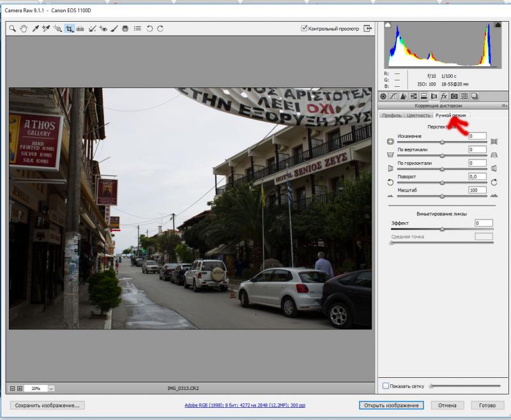Switch to the Профиль tab
Image resolution: width=511 pixels, height=420 pixels.
point(392,115)
